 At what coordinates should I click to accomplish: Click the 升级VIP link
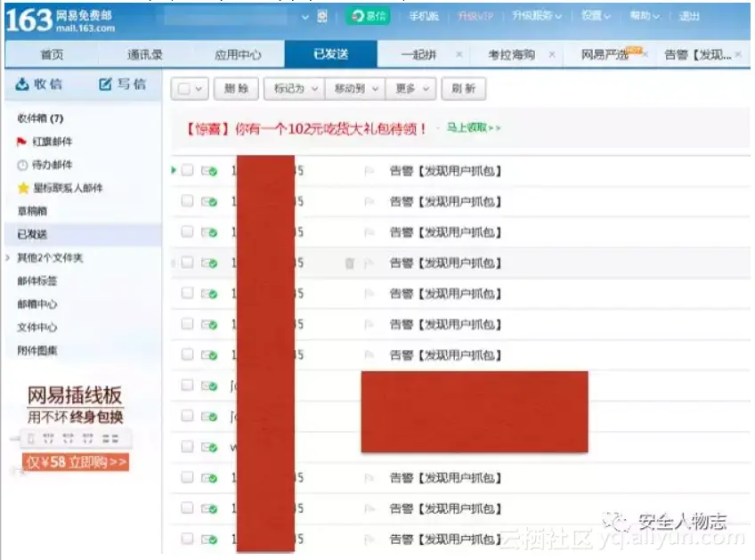(475, 16)
